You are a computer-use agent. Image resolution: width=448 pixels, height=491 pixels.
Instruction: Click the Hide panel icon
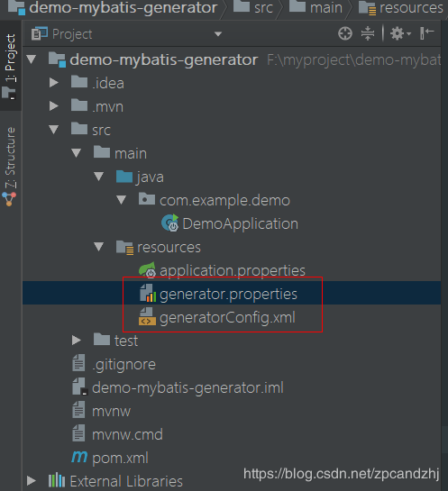tap(426, 33)
